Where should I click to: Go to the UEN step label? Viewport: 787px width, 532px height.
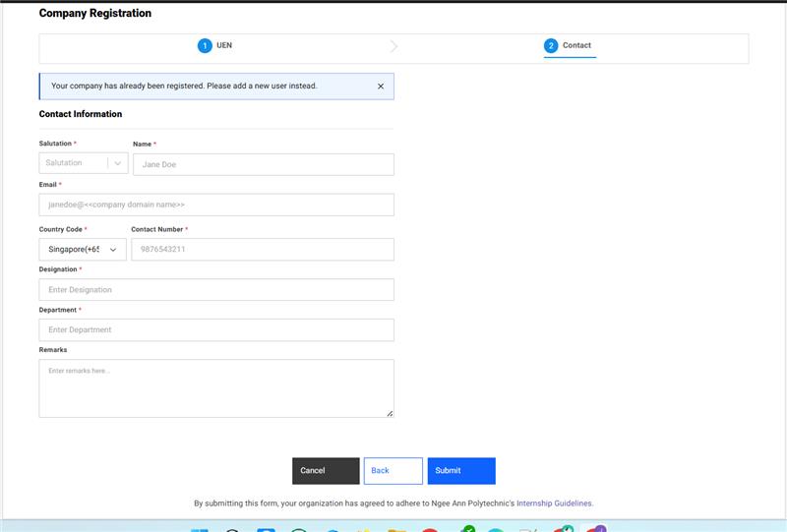pyautogui.click(x=224, y=46)
